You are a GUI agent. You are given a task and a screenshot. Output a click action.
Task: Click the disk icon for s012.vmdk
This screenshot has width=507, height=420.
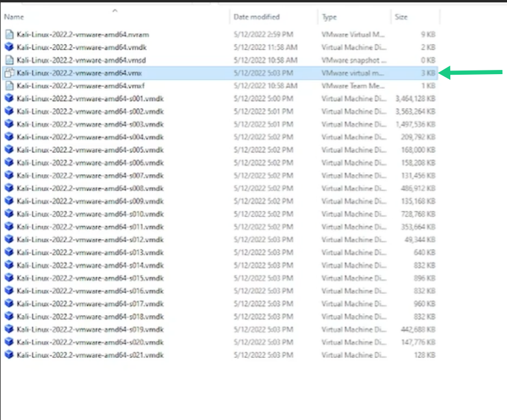[x=10, y=239]
